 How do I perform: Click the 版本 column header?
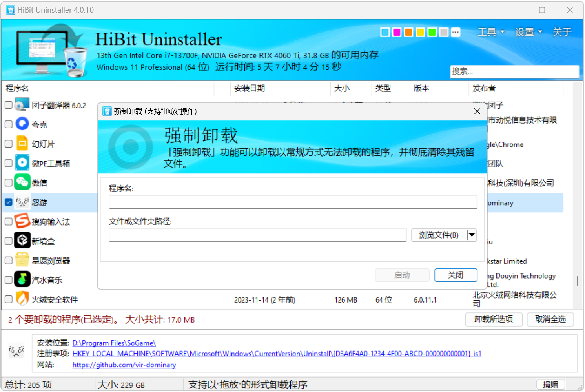[439, 88]
